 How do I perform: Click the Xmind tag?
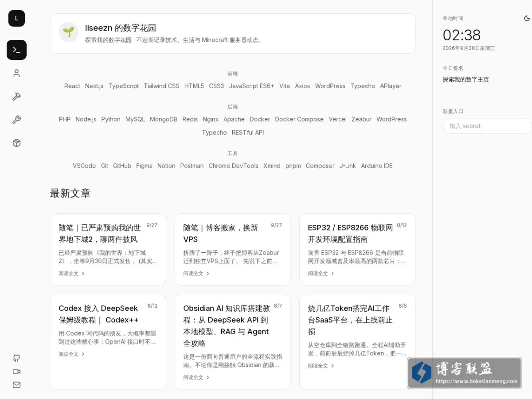click(272, 166)
